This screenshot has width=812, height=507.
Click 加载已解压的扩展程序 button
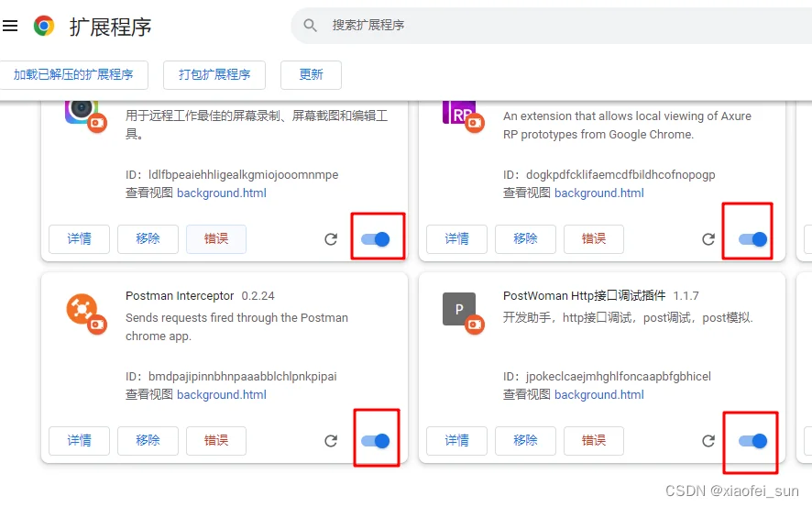pos(73,74)
